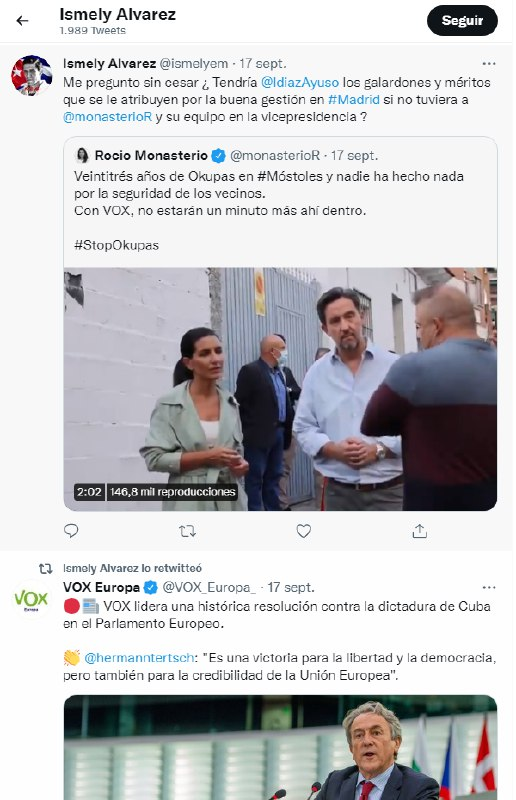The height and width of the screenshot is (800, 516).
Task: Like the first tweet with heart
Action: point(304,531)
